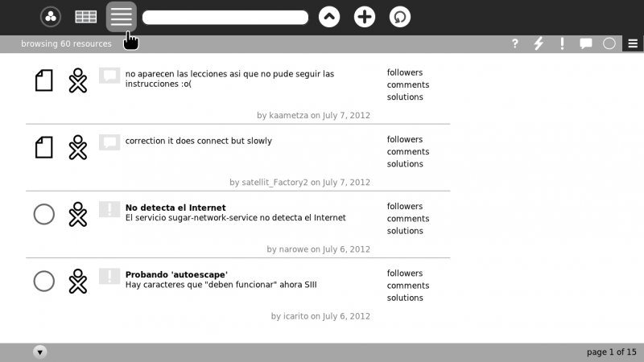The width and height of the screenshot is (644, 362).
Task: Open followers of the kaametza post
Action: pos(404,72)
